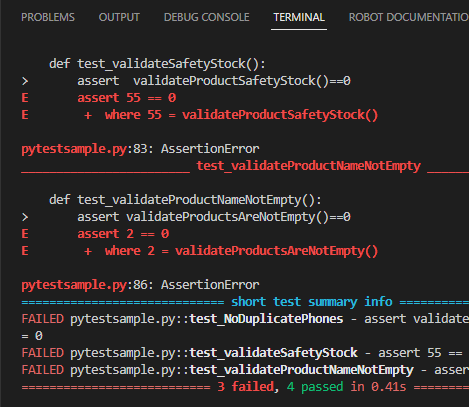The height and width of the screenshot is (407, 469).
Task: Click 'def test_validateProductNameNotEmpty():' line
Action: pos(185,200)
